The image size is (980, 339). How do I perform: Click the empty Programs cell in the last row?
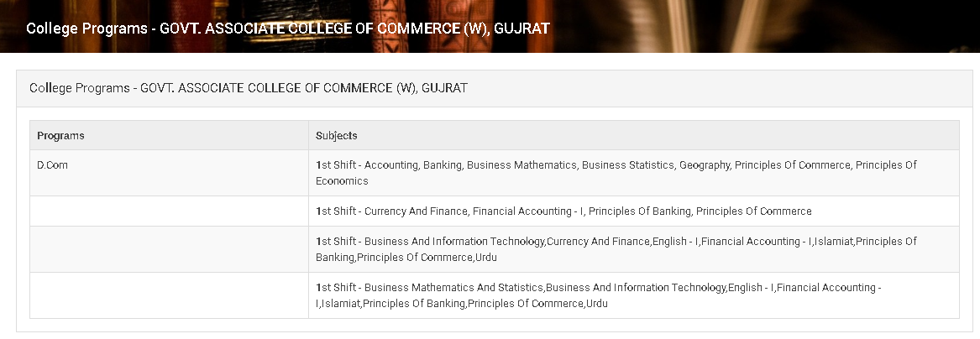pyautogui.click(x=169, y=295)
